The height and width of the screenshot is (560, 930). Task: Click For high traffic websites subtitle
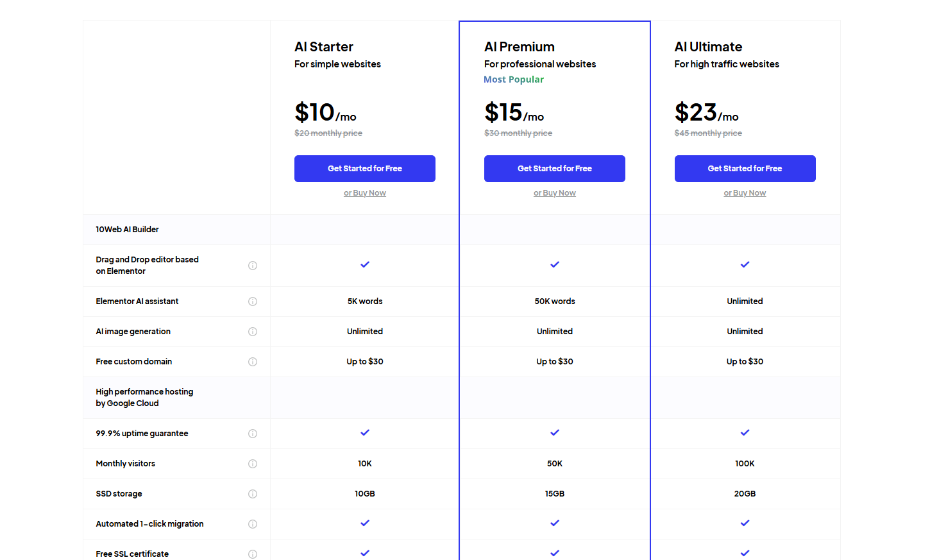click(727, 64)
